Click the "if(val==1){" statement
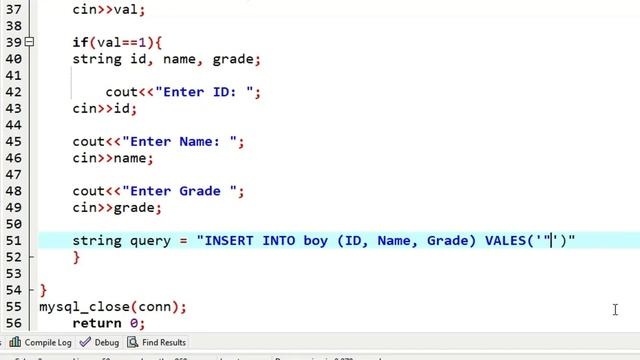This screenshot has height=360, width=640. tap(118, 42)
